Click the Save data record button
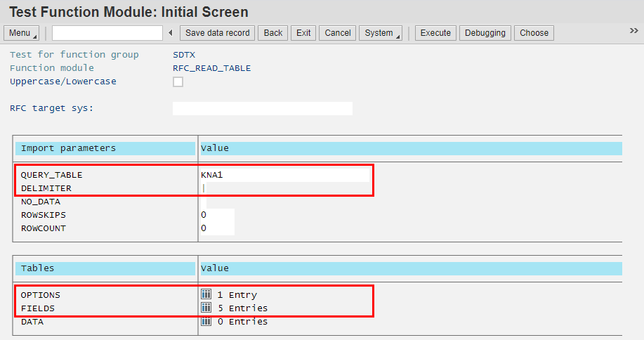The image size is (644, 340). coord(218,33)
